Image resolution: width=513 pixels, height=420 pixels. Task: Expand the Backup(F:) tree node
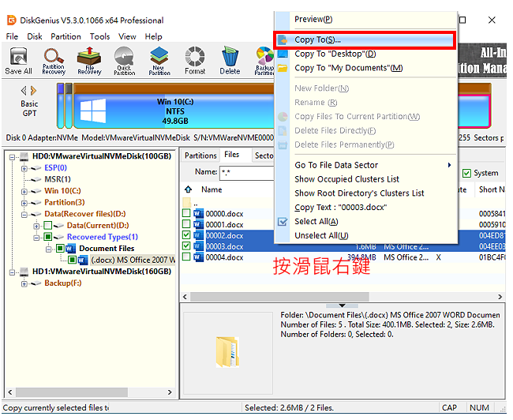coord(24,284)
